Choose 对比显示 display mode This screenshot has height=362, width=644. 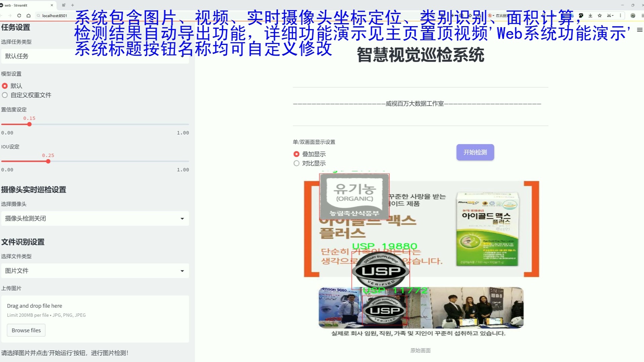pyautogui.click(x=310, y=163)
